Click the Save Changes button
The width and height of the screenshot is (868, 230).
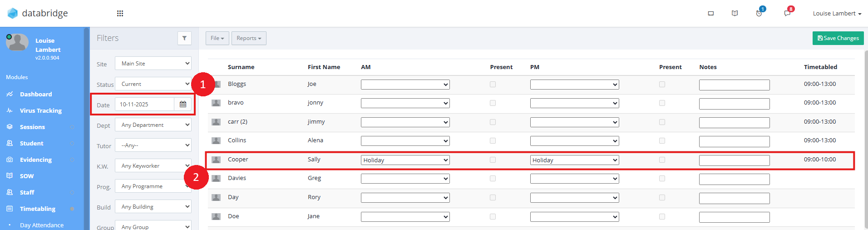(838, 38)
